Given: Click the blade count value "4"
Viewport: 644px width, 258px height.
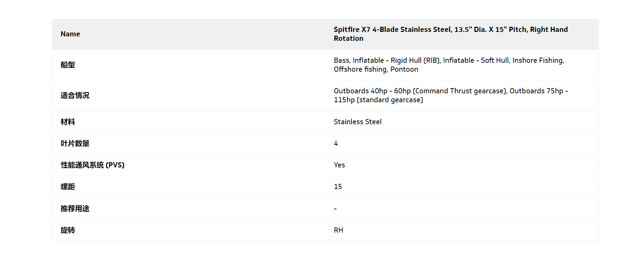Looking at the screenshot, I should click(x=336, y=143).
